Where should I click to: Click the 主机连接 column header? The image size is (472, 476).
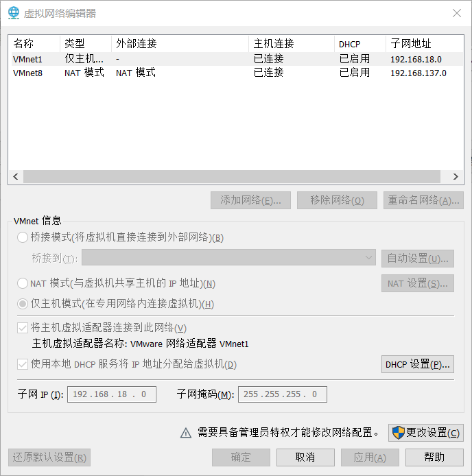(x=292, y=44)
